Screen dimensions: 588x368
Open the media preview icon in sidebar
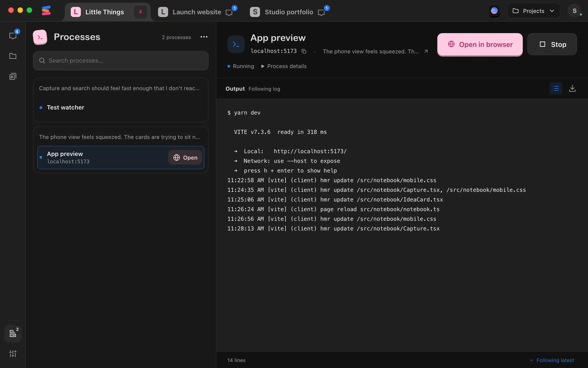click(x=13, y=77)
